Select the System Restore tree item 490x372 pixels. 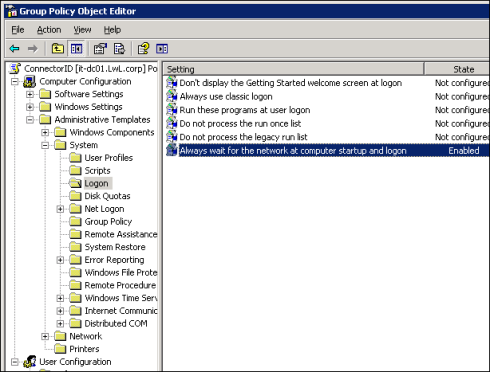tap(115, 247)
